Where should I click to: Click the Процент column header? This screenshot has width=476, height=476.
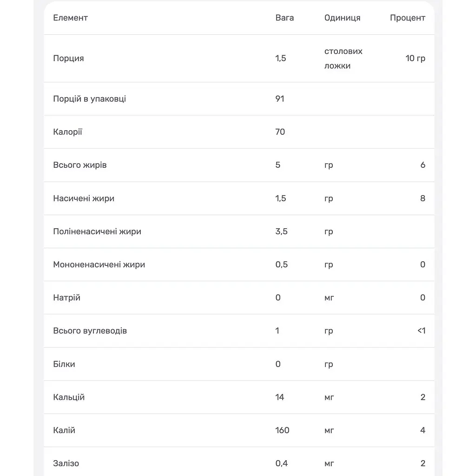tap(407, 18)
